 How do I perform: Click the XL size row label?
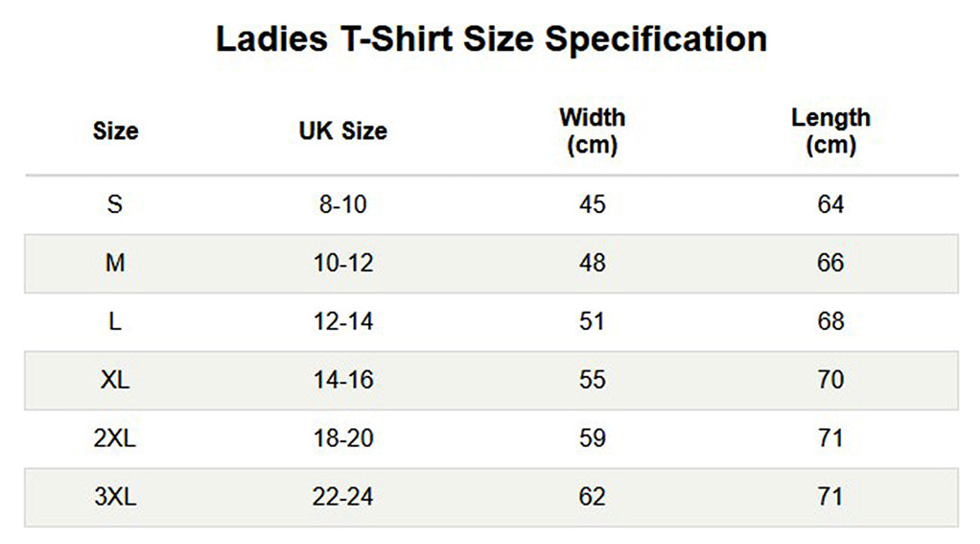[115, 380]
